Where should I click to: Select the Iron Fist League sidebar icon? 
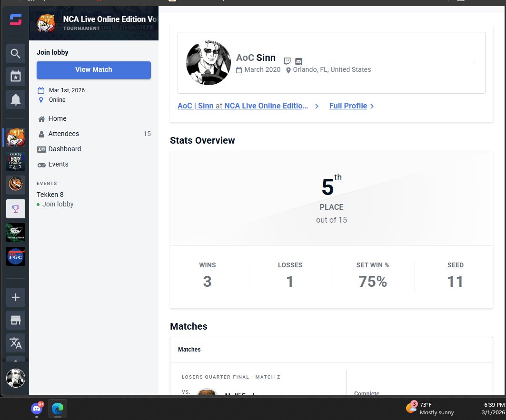(x=16, y=161)
